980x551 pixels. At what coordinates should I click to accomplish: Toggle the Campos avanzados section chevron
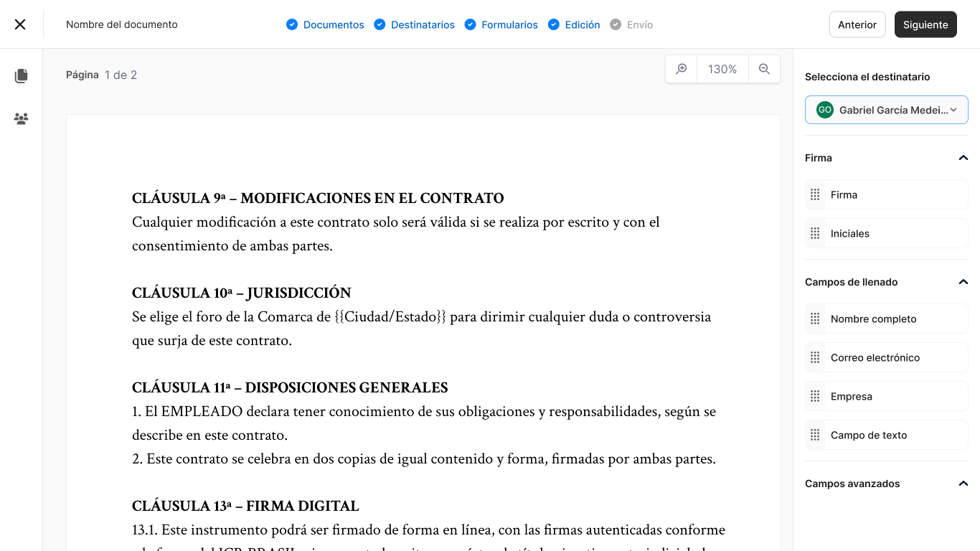pyautogui.click(x=963, y=483)
